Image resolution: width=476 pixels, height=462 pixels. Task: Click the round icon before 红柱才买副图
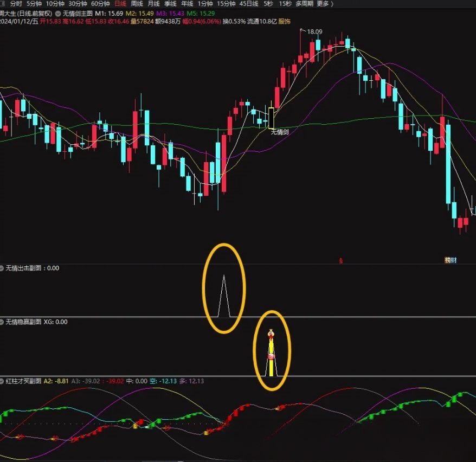pos(2,381)
